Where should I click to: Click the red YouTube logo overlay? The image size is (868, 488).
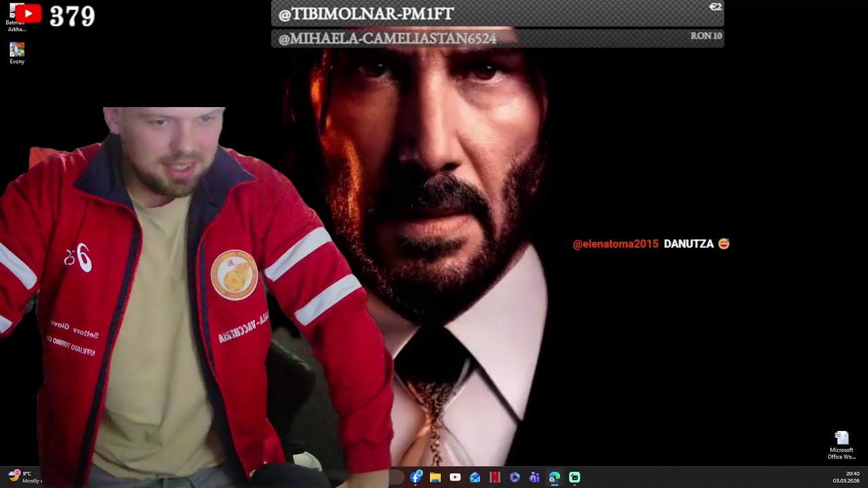click(x=28, y=13)
